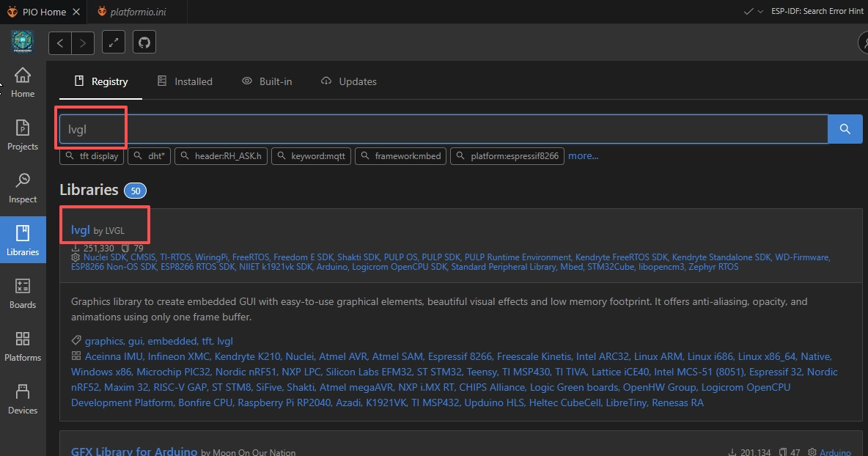The image size is (868, 456).
Task: Open the Devices sidebar section
Action: coord(23,399)
